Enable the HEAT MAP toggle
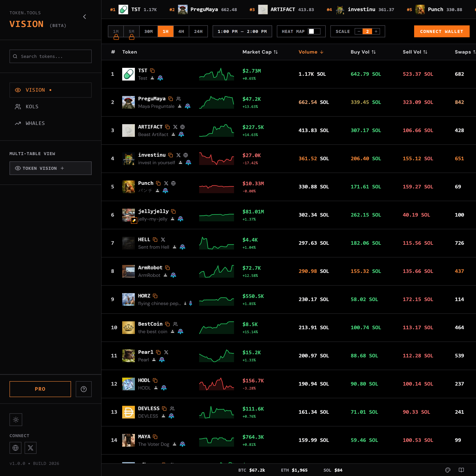 pyautogui.click(x=315, y=31)
